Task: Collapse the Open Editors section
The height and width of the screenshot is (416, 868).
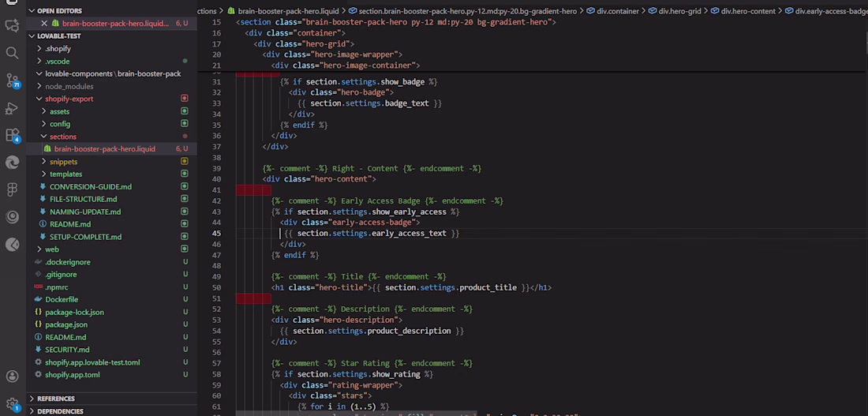Action: click(32, 11)
